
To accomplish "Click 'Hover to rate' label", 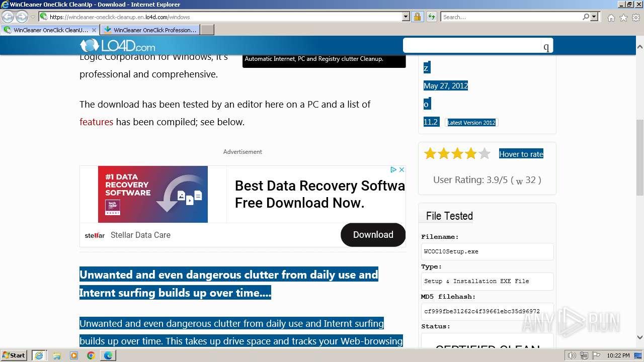I will coord(521,154).
